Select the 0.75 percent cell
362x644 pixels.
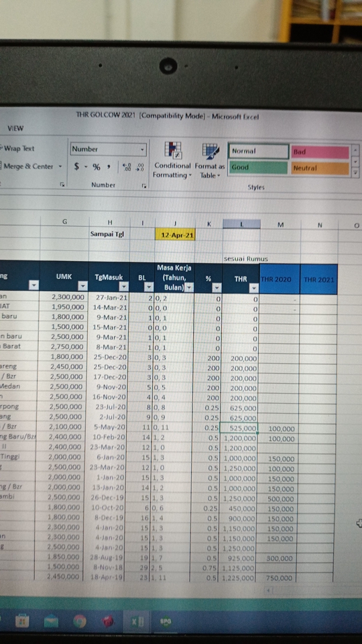click(204, 568)
